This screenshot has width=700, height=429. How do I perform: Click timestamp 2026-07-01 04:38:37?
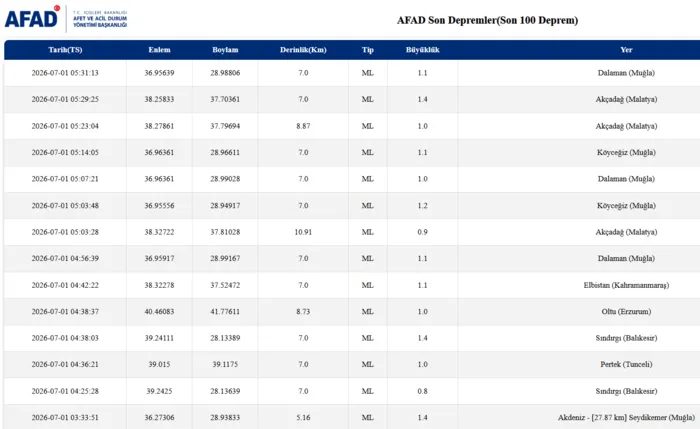[x=65, y=311]
